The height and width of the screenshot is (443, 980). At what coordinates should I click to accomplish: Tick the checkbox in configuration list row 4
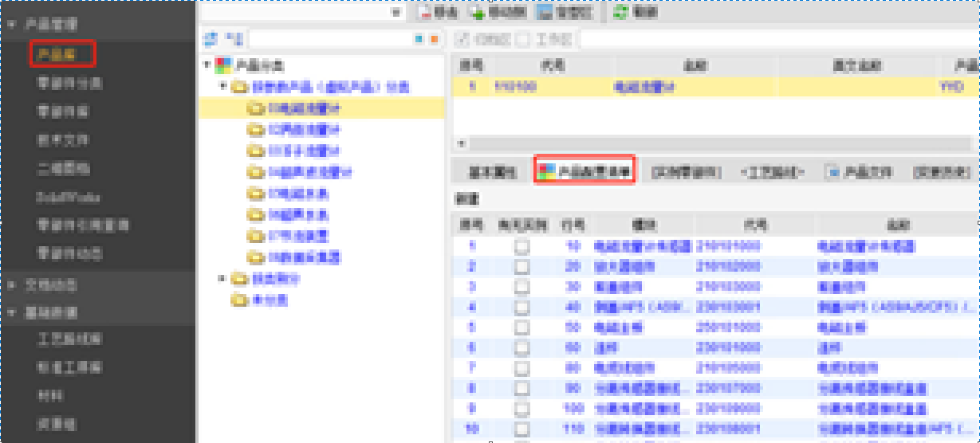point(521,308)
